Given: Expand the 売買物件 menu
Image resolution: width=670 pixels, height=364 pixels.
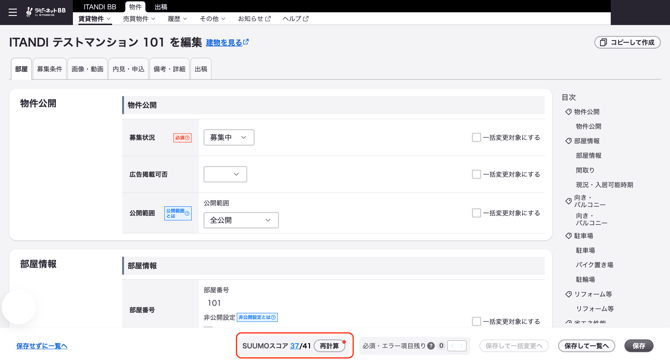Looking at the screenshot, I should pyautogui.click(x=139, y=19).
